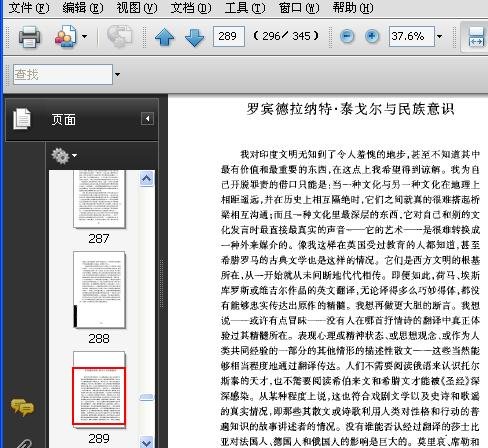The image size is (488, 448).
Task: Open the comments panel speech bubbles icon
Action: pos(22,407)
